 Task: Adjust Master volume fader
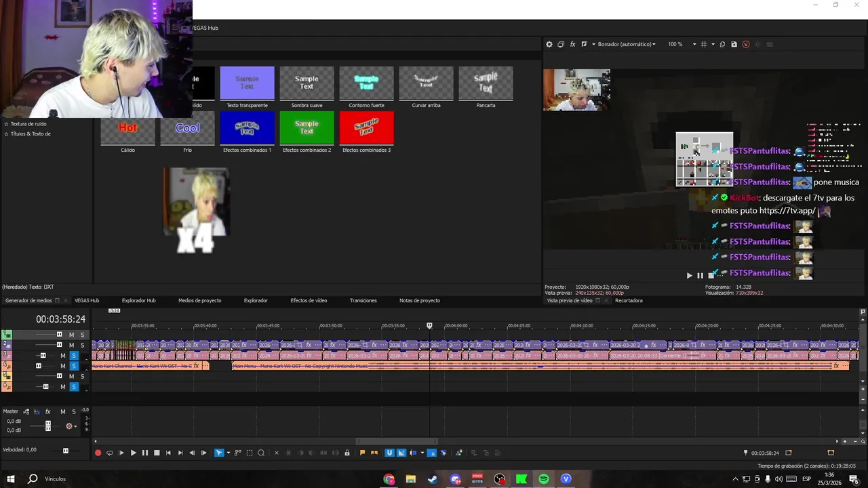click(47, 426)
